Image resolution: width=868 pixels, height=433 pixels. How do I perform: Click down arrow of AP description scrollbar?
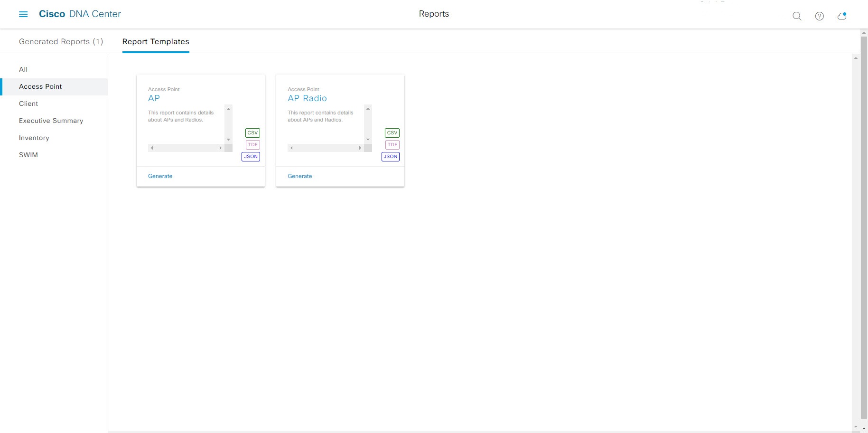(228, 140)
